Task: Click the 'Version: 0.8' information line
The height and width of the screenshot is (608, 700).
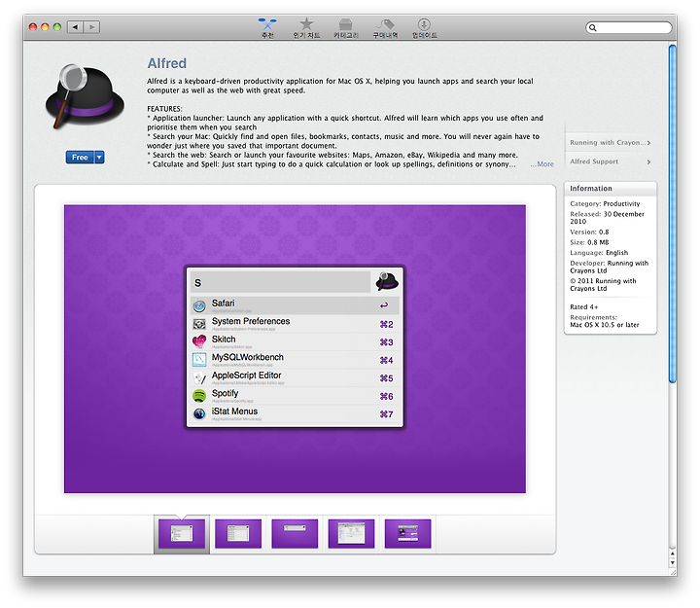Action: click(x=589, y=232)
